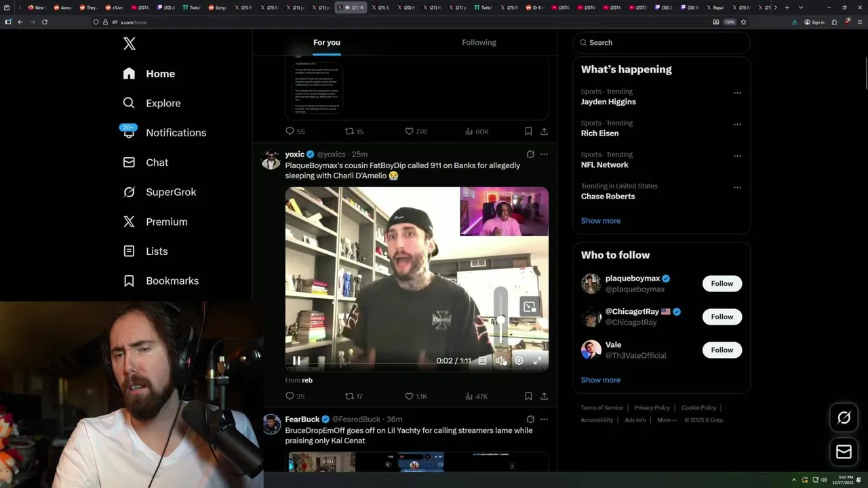This screenshot has height=488, width=868.
Task: Open more options on yoxic's post
Action: [x=544, y=155]
